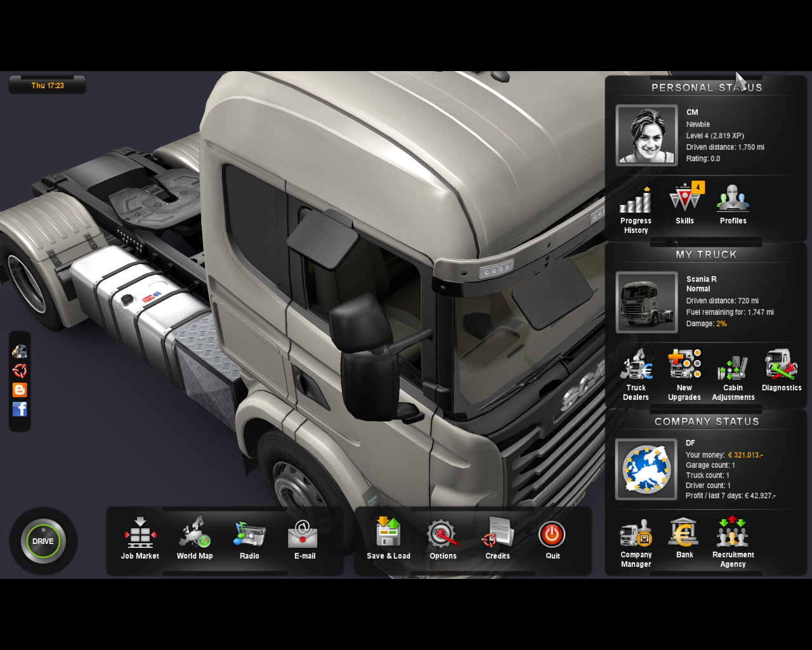Check the E-mail inbox
This screenshot has height=650, width=812.
tap(304, 538)
